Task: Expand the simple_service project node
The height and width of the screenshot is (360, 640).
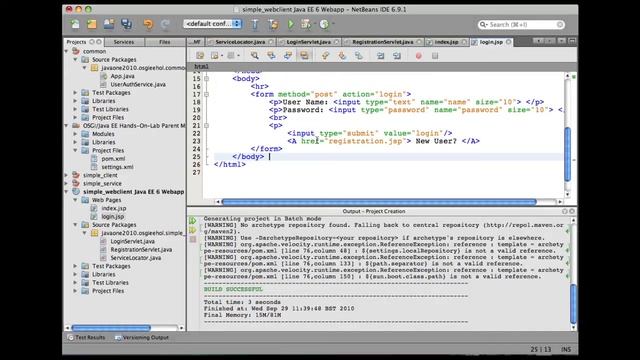Action: pyautogui.click(x=67, y=183)
